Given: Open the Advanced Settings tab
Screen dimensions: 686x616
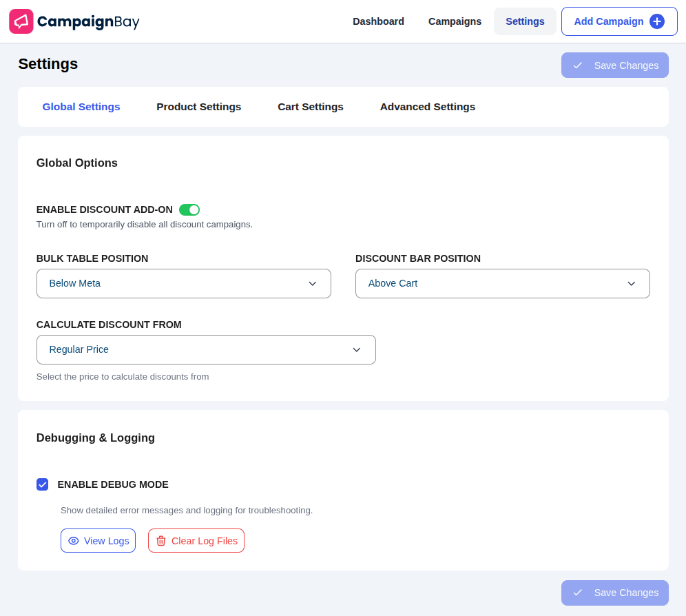Looking at the screenshot, I should [x=428, y=107].
